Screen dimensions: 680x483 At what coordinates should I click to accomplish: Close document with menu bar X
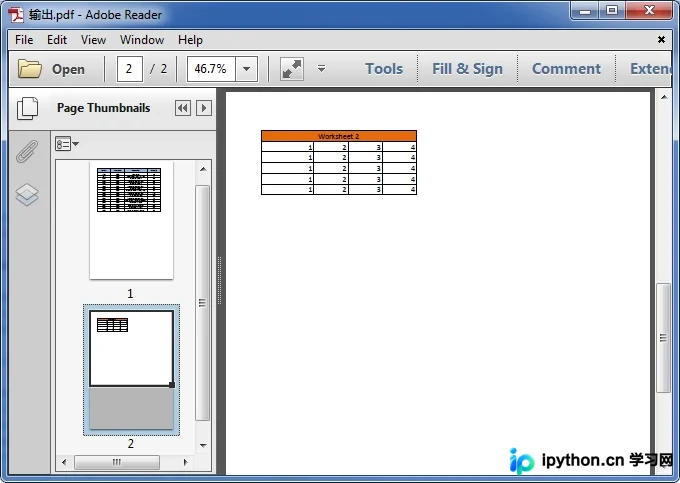click(x=661, y=40)
